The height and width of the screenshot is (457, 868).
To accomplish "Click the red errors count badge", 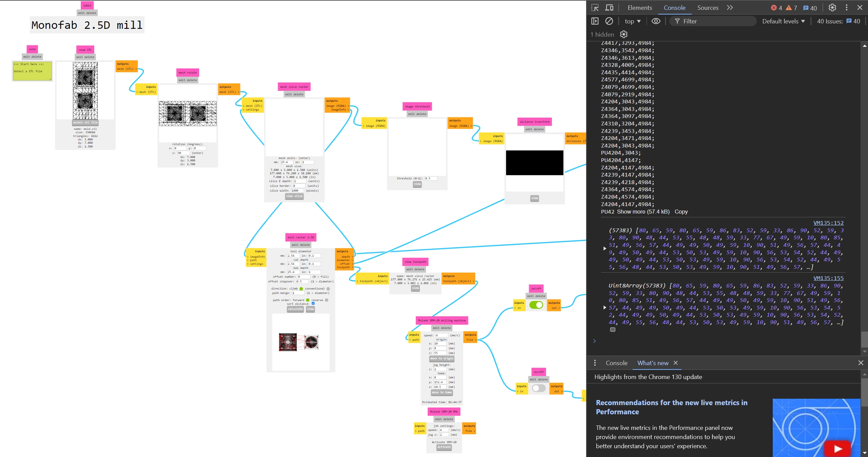I will tap(776, 8).
